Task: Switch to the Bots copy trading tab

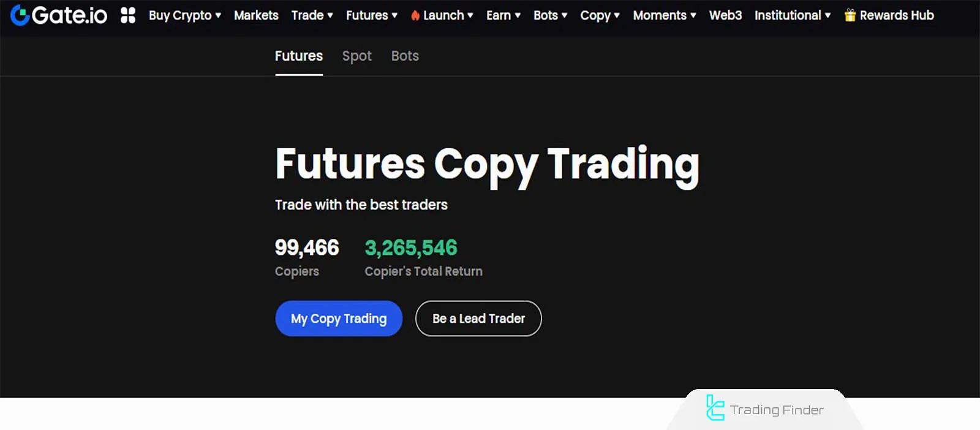Action: pyautogui.click(x=404, y=56)
